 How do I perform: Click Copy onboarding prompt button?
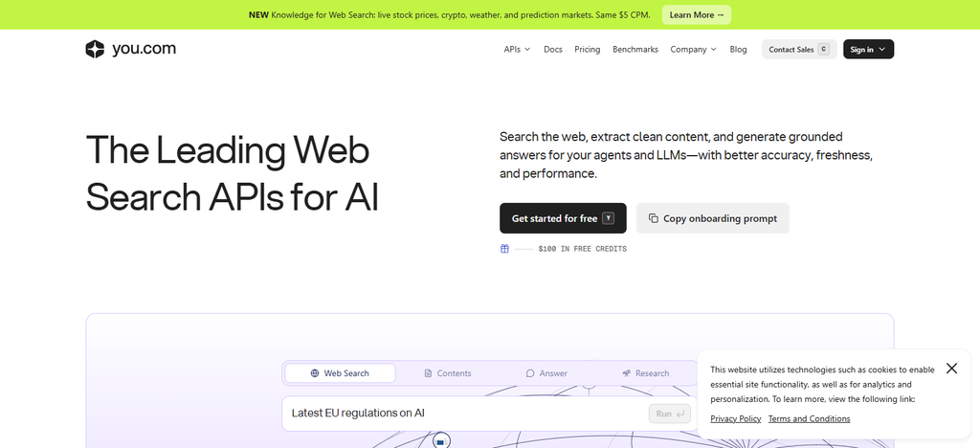coord(712,218)
